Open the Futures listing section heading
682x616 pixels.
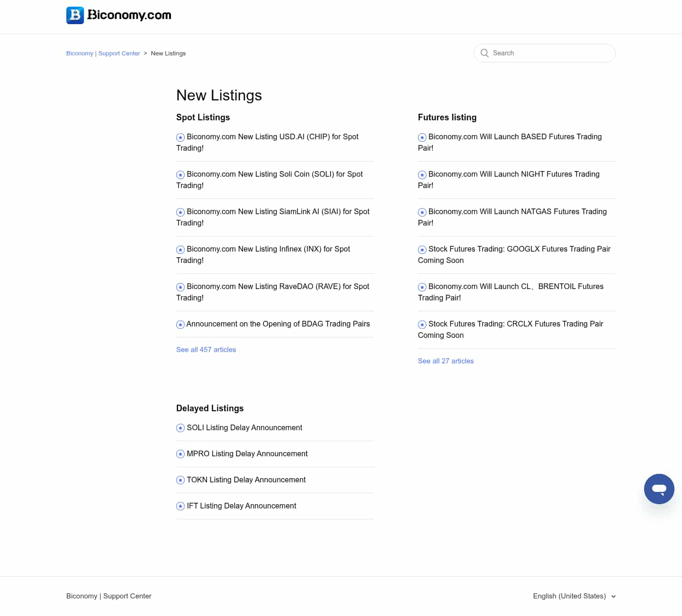click(x=447, y=118)
